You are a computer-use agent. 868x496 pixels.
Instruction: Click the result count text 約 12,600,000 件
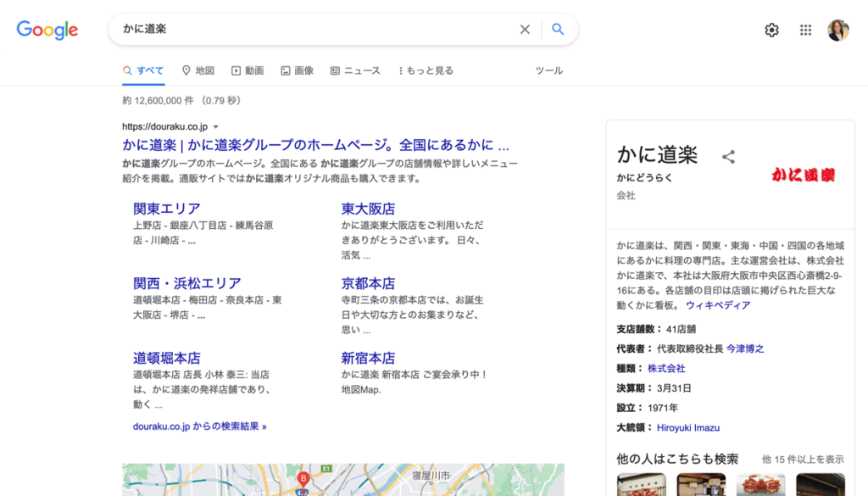(159, 101)
